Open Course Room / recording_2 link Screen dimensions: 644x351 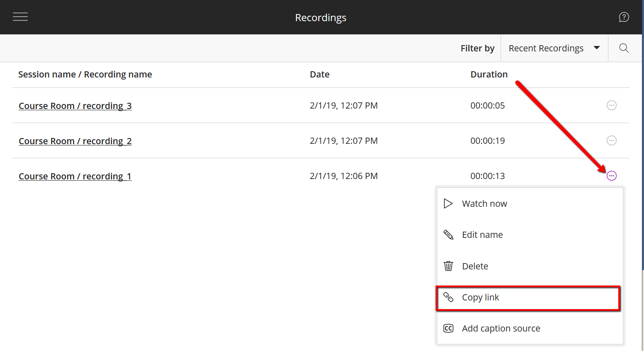coord(75,141)
